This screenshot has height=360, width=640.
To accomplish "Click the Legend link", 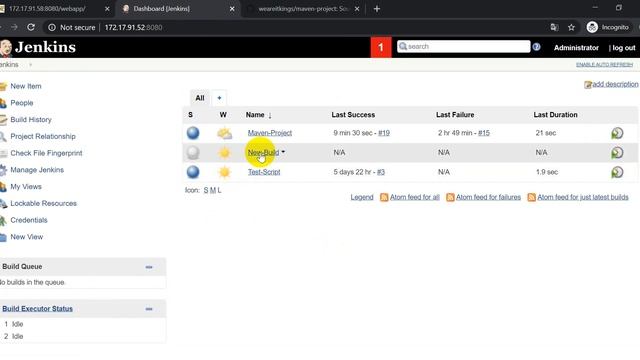I will pyautogui.click(x=362, y=198).
